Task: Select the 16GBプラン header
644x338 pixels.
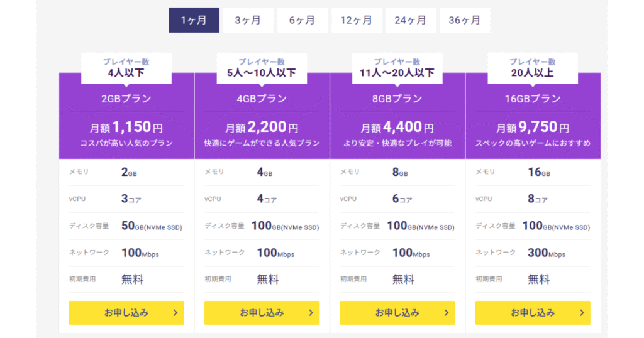Action: click(x=533, y=99)
